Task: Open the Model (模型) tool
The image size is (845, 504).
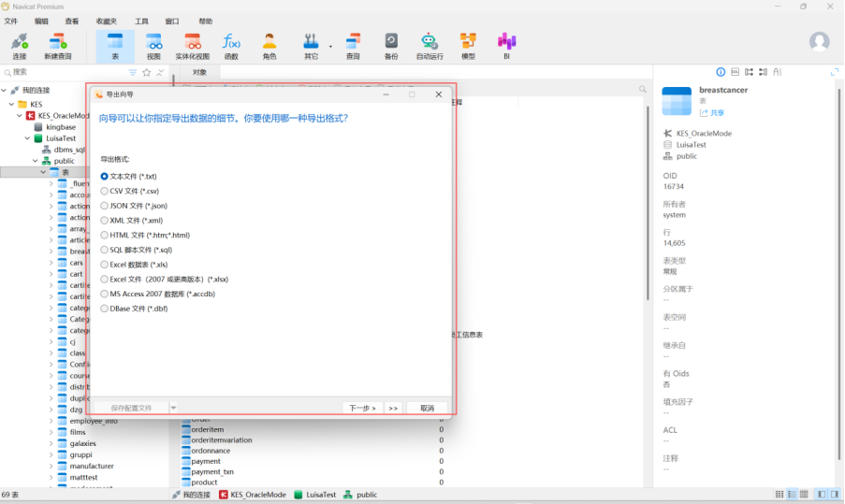Action: (x=468, y=45)
